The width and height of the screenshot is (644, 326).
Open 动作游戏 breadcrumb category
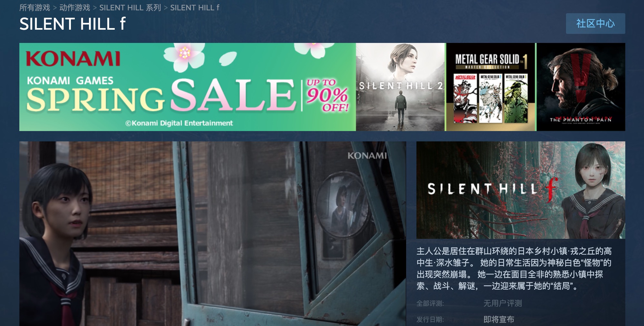pos(75,7)
